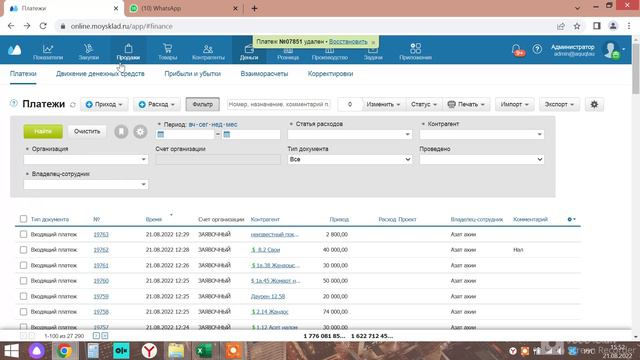640x360 pixels.
Task: Open the Продажи section icon
Action: pos(128,51)
